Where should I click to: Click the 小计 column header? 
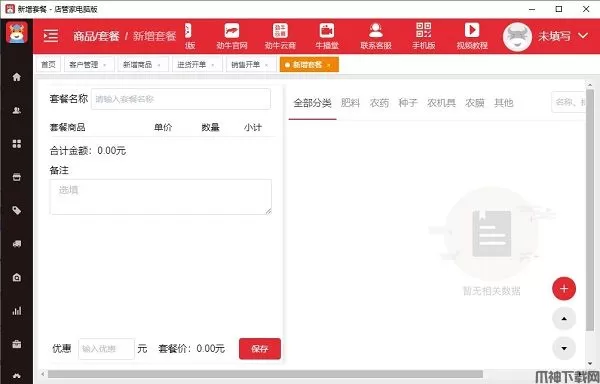point(253,127)
